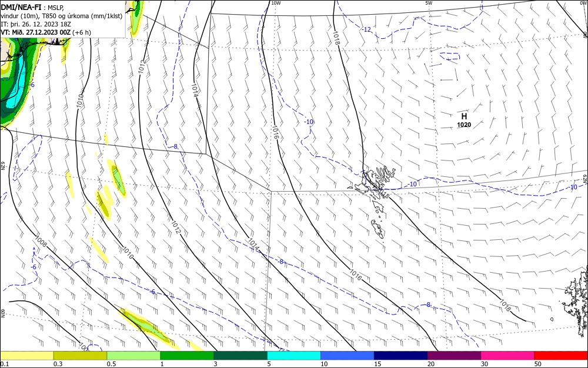Click the upper '1010' isobar label
Viewport: 588px width, 368px height.
[x=80, y=101]
